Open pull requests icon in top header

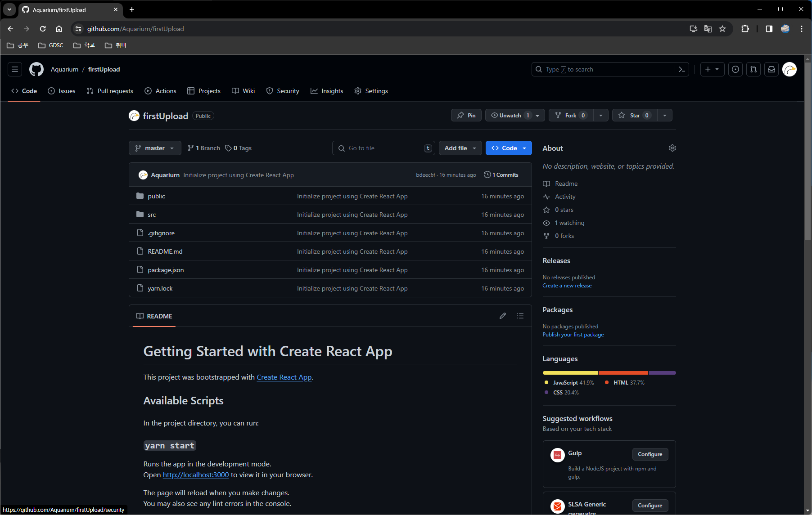click(x=753, y=69)
